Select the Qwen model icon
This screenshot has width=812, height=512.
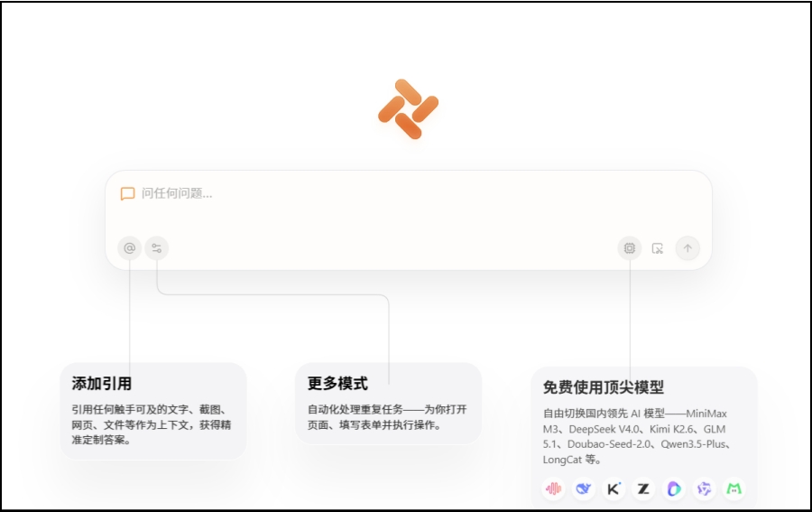coord(704,489)
